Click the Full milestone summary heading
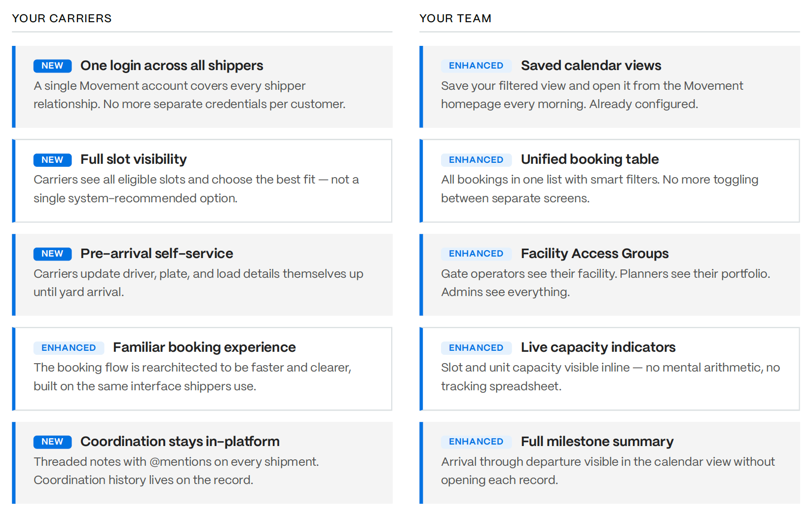Viewport: 812px width, 523px height. click(597, 442)
